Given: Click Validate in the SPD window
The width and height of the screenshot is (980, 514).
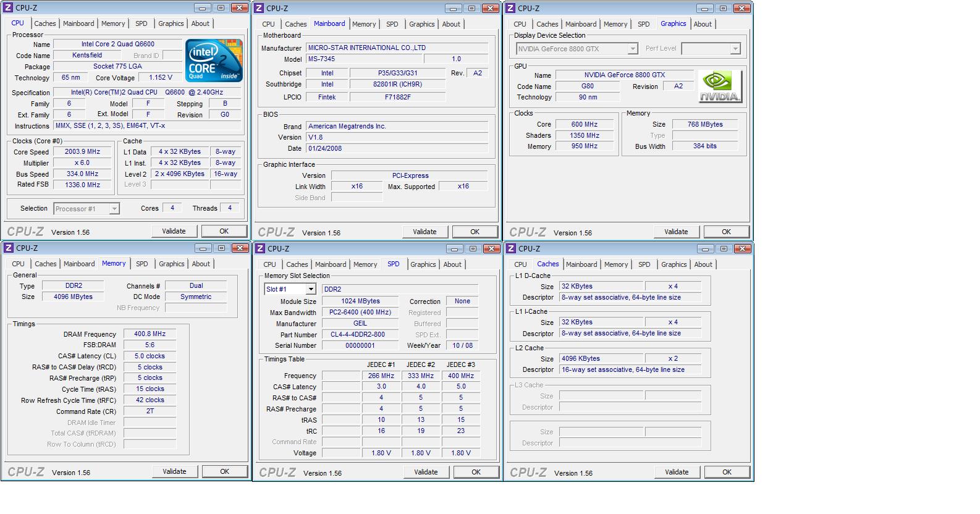Looking at the screenshot, I should click(x=426, y=472).
